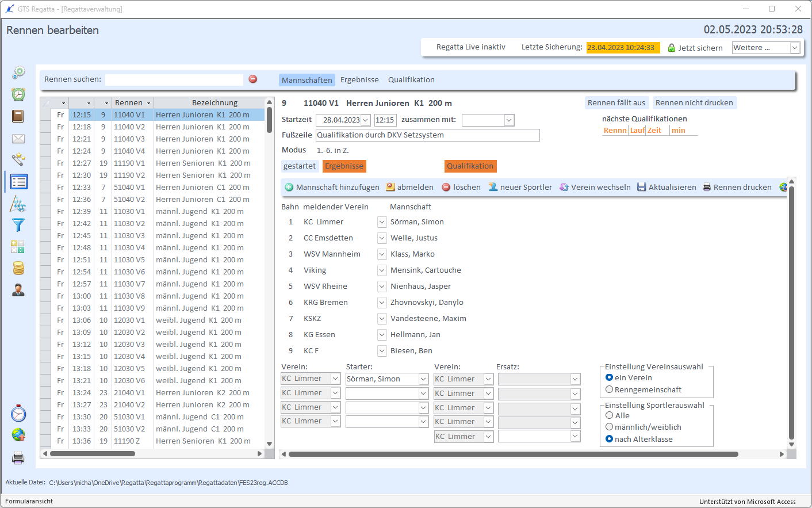This screenshot has height=508, width=812.
Task: Click the red löschen icon
Action: [x=446, y=187]
